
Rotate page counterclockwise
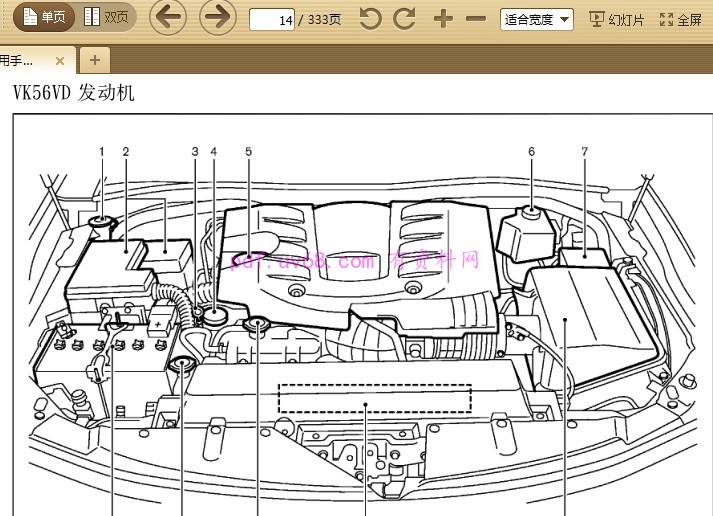tap(371, 18)
